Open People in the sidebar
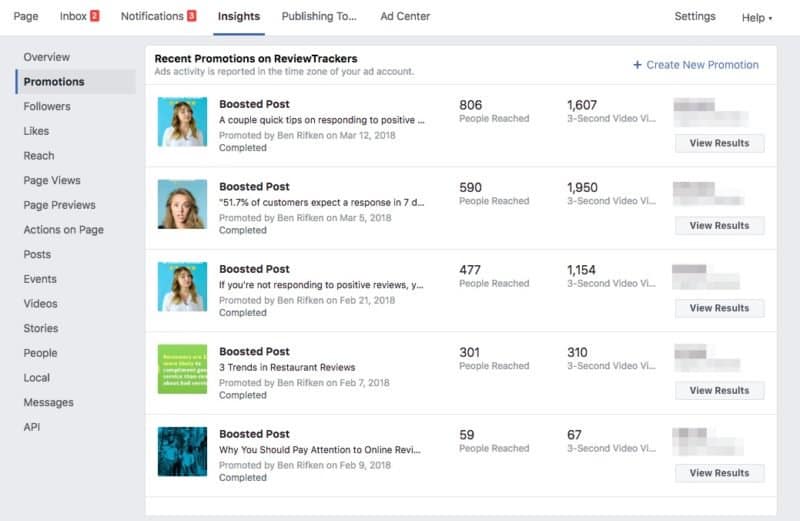This screenshot has height=521, width=800. click(x=40, y=353)
